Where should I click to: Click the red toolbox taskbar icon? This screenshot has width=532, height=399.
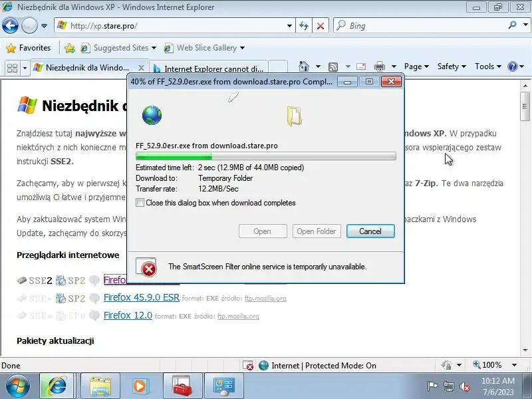(182, 386)
